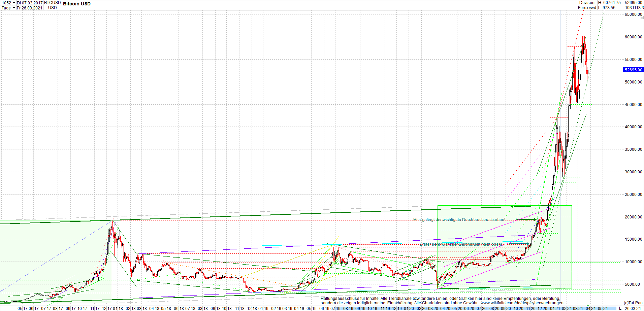Screen dimensions: 644x311
Task: Click the Forex vwd source label
Action: (587, 8)
